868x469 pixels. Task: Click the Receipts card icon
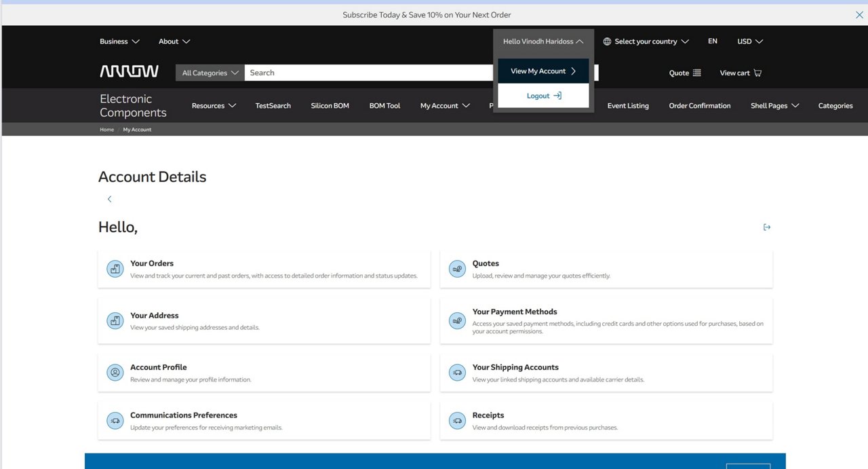(x=458, y=421)
